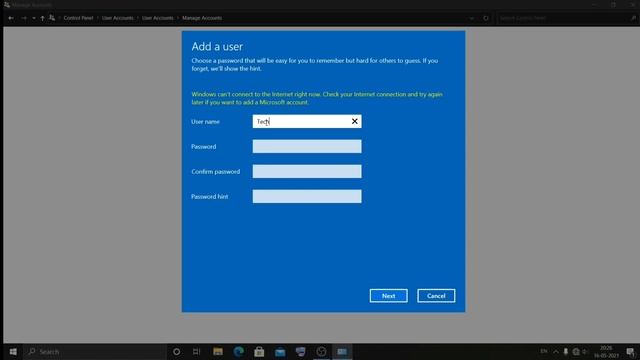
Task: Focus the Password hint field
Action: tap(307, 196)
